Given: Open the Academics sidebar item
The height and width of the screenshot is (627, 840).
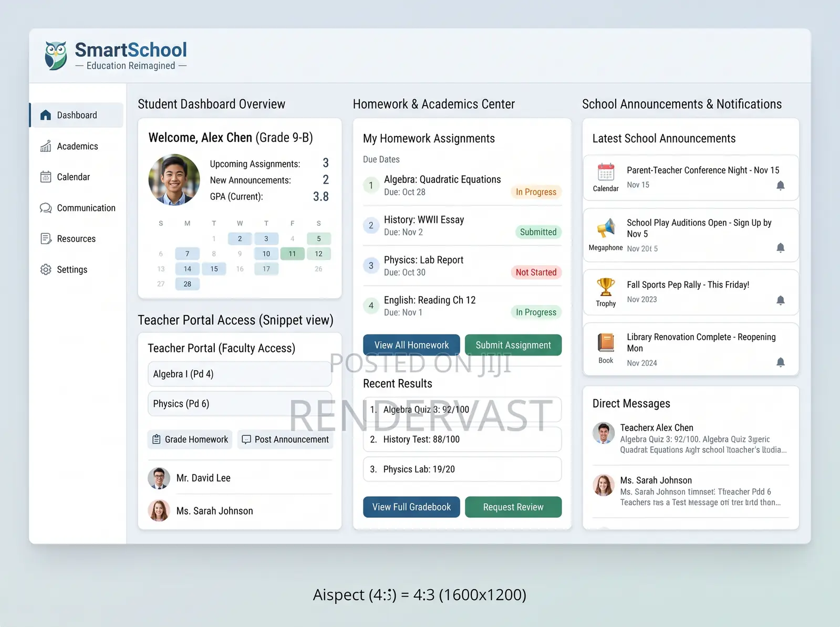Looking at the screenshot, I should pos(77,146).
